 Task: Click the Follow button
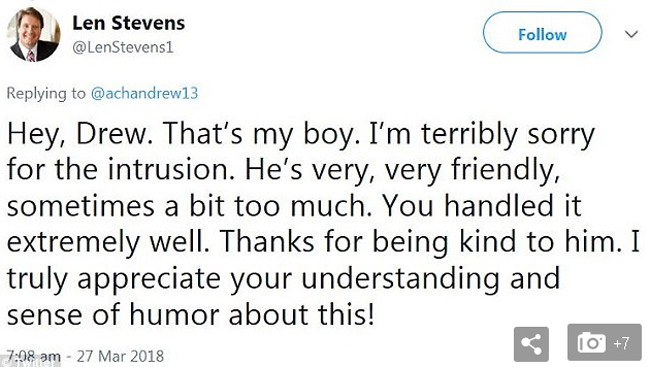pos(542,33)
